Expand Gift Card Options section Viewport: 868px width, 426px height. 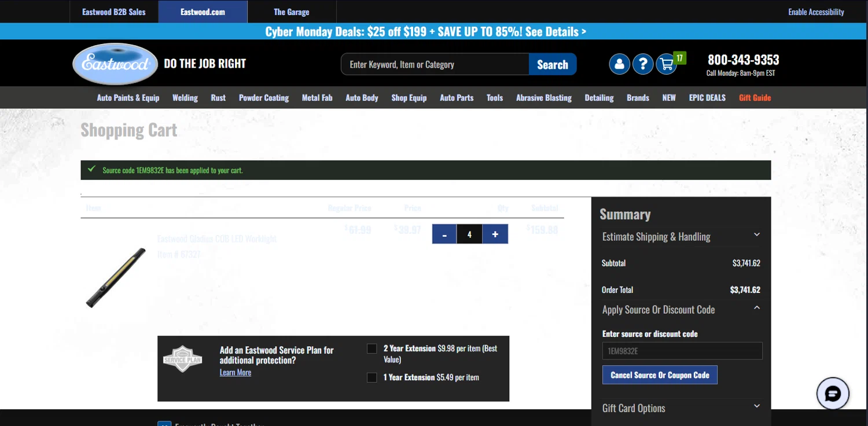point(681,407)
